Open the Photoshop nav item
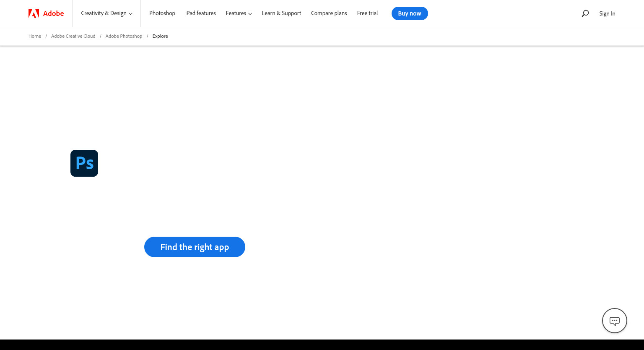Screen dimensions: 644x350 [x=162, y=13]
